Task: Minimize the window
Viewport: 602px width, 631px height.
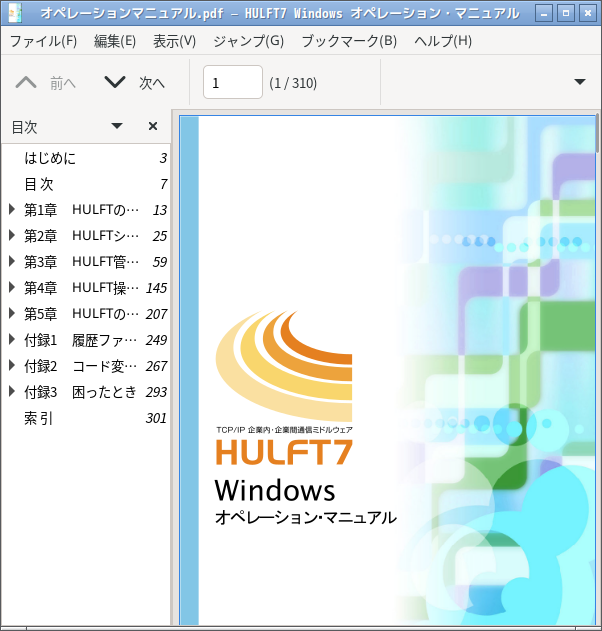Action: 544,13
